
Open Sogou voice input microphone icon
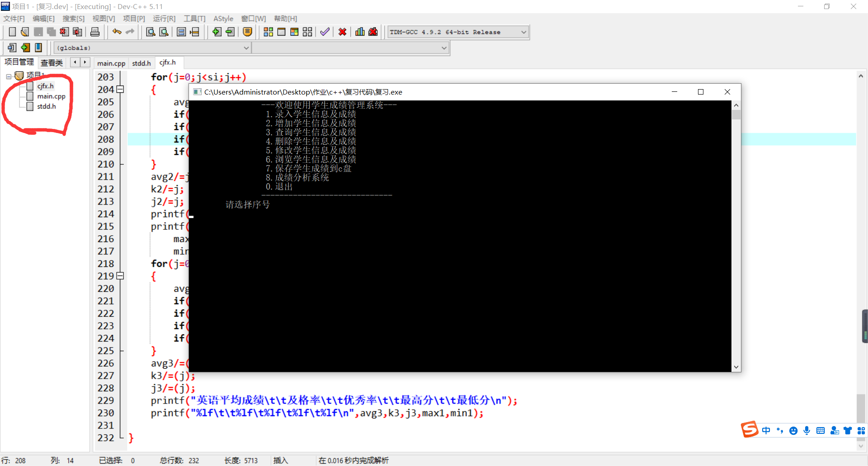tap(807, 431)
